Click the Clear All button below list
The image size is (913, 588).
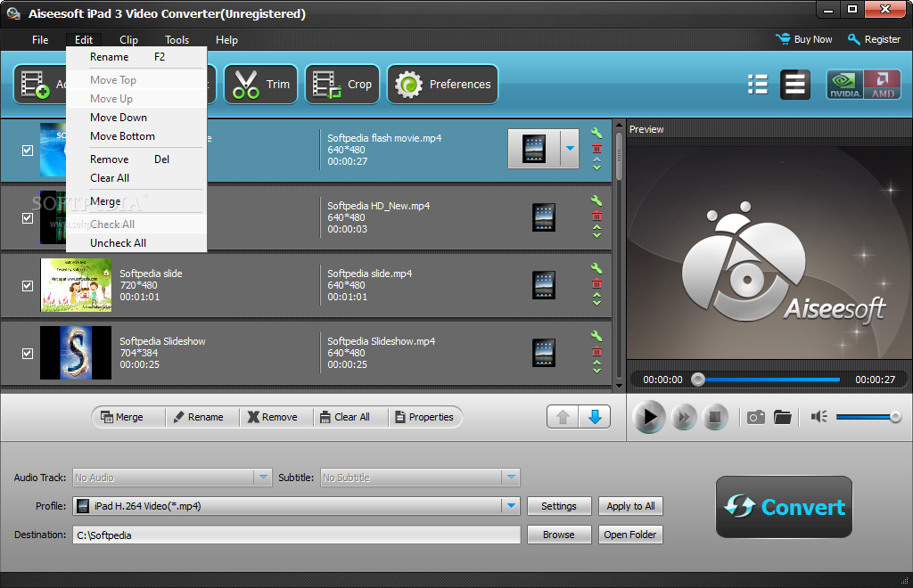(x=345, y=417)
